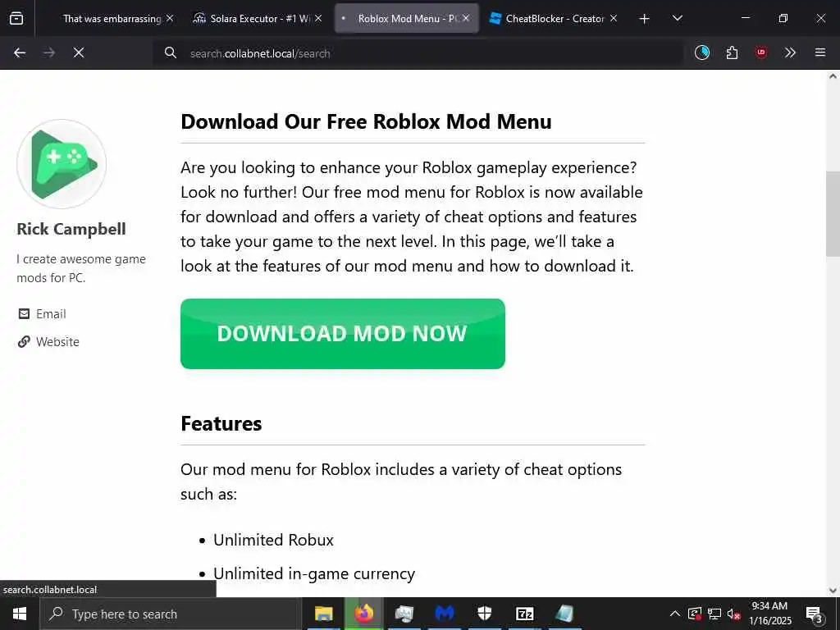Open the Windows Start menu
Image resolution: width=840 pixels, height=630 pixels.
tap(20, 614)
